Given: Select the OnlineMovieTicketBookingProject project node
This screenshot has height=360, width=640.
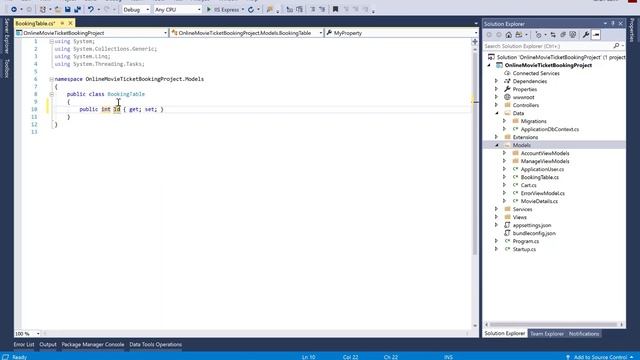Looking at the screenshot, I should tap(548, 65).
